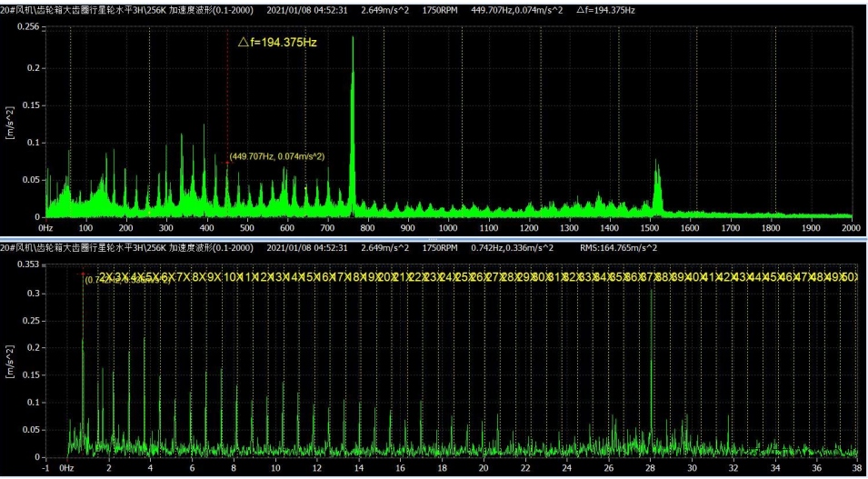Select the 10X harmonic marker label
The width and height of the screenshot is (868, 479).
click(231, 276)
